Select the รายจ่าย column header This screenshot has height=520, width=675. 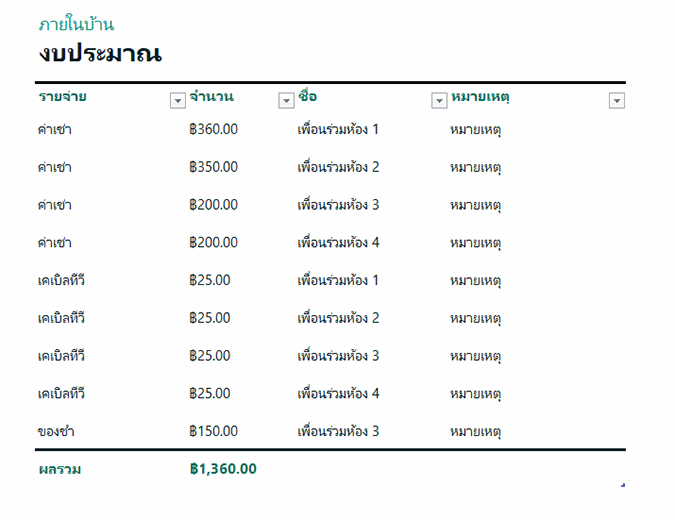point(63,97)
